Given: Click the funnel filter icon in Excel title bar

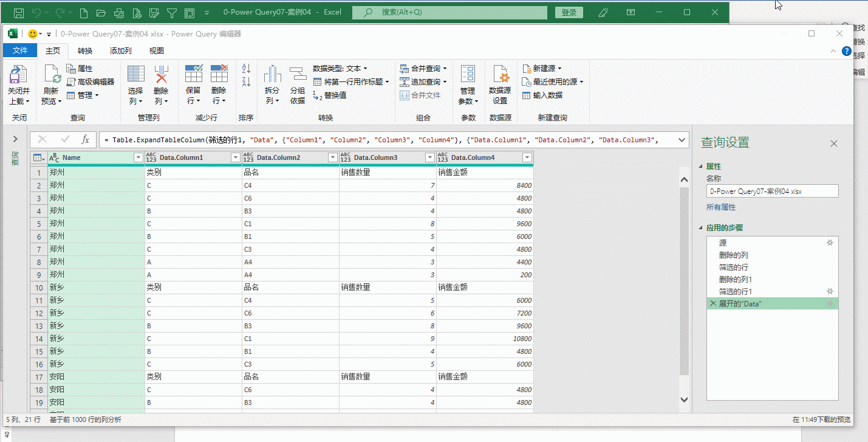Looking at the screenshot, I should point(172,12).
